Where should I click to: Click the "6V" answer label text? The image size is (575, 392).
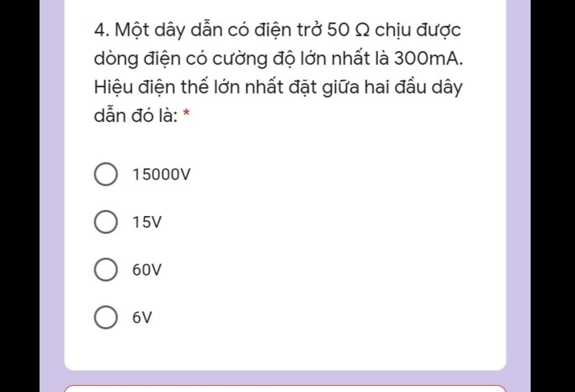click(x=142, y=317)
